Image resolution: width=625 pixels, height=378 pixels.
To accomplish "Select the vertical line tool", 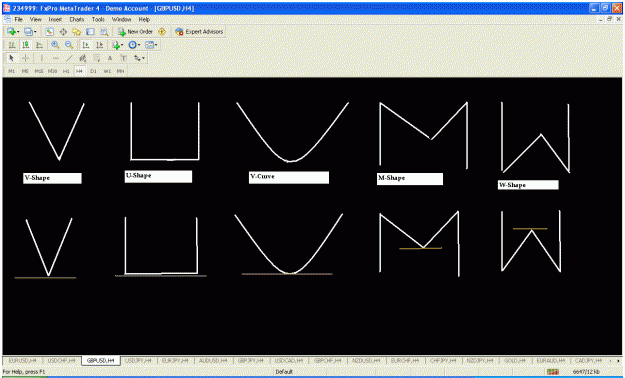I will 42,58.
